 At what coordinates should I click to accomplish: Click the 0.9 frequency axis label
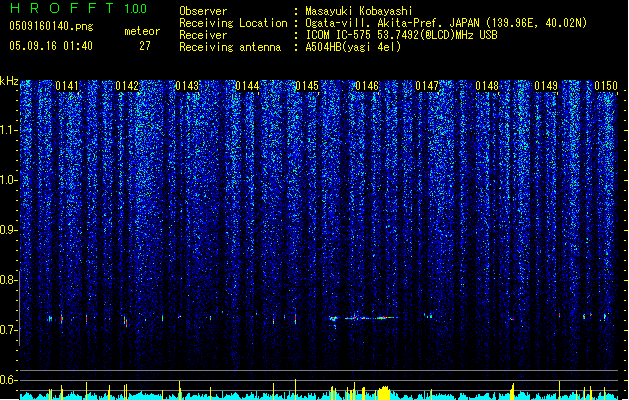pos(8,230)
